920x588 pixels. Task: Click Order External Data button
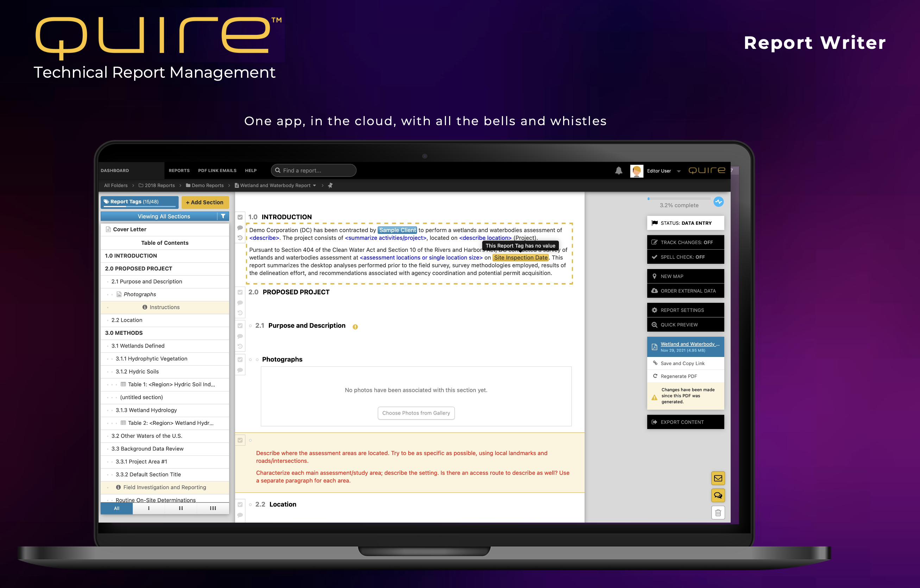(x=685, y=291)
